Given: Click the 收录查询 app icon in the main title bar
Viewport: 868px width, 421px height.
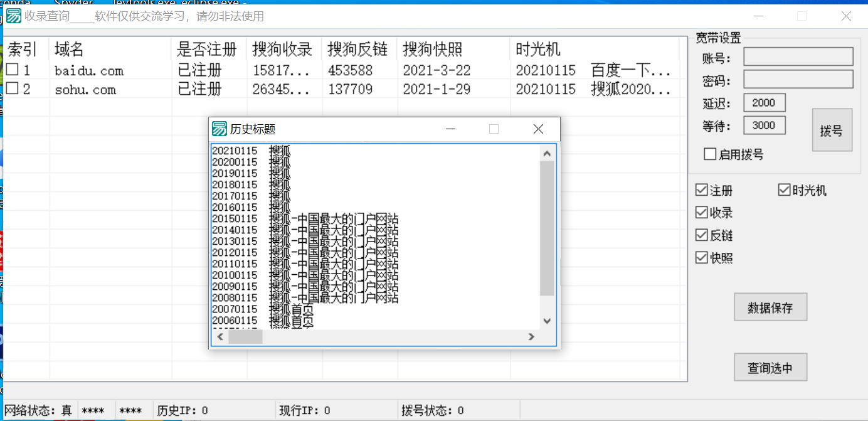Looking at the screenshot, I should (x=14, y=16).
